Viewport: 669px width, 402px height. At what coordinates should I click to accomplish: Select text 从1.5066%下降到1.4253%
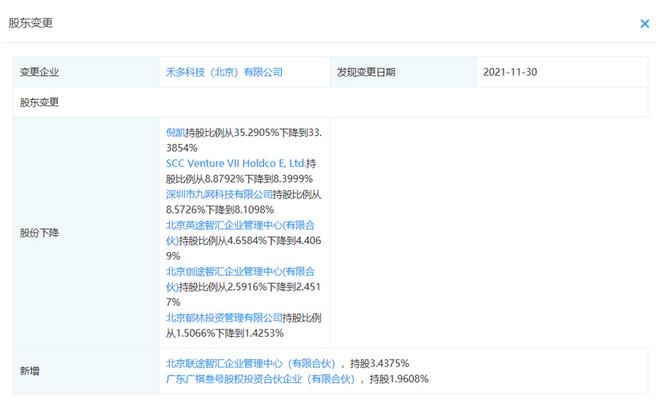[225, 333]
